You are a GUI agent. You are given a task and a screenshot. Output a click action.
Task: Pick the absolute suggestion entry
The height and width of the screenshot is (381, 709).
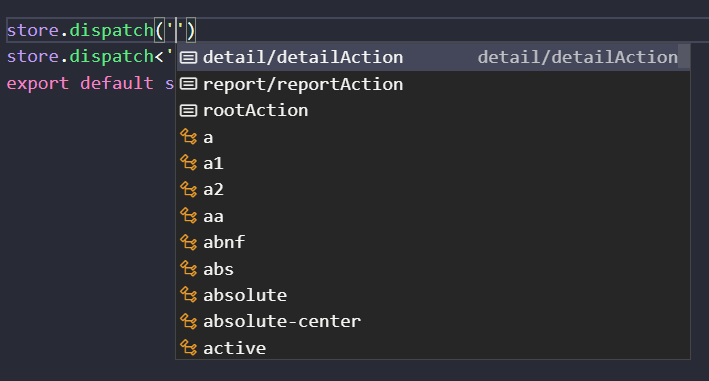[433, 295]
